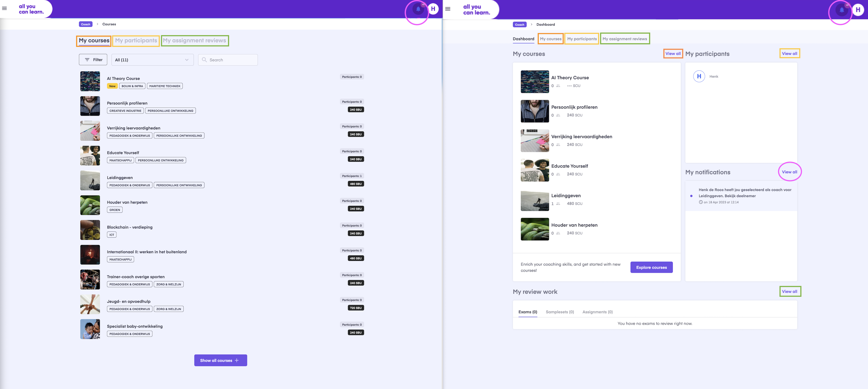Click the Explore courses button
This screenshot has height=389, width=868.
click(651, 267)
